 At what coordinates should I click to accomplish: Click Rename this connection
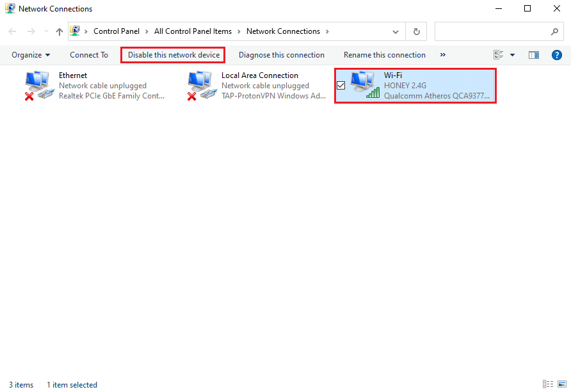(x=384, y=55)
